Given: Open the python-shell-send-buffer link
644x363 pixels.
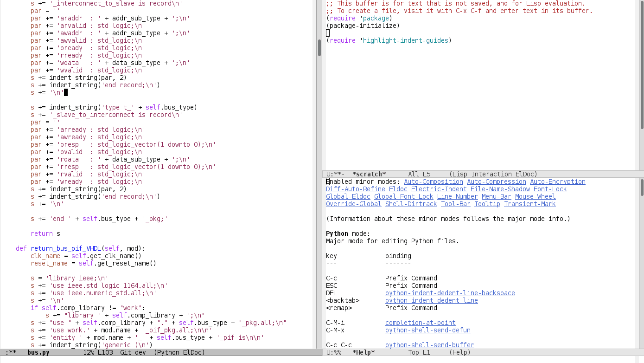Looking at the screenshot, I should pyautogui.click(x=430, y=345).
